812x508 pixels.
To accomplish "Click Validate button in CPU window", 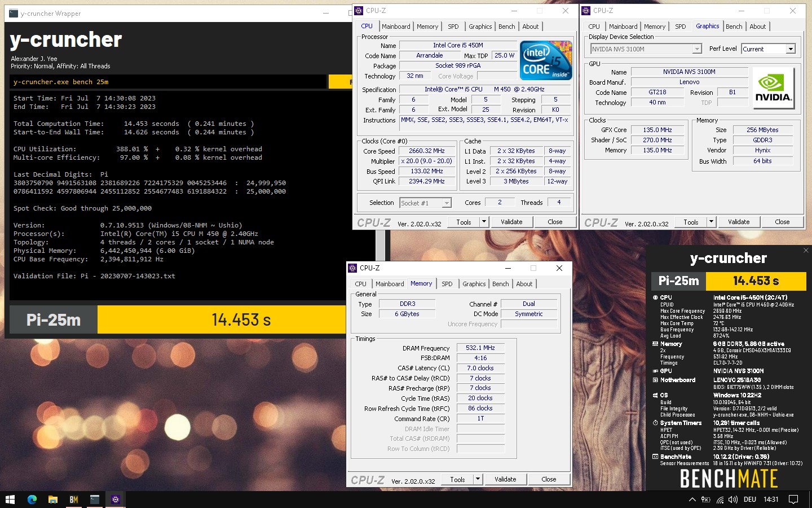I will [511, 222].
